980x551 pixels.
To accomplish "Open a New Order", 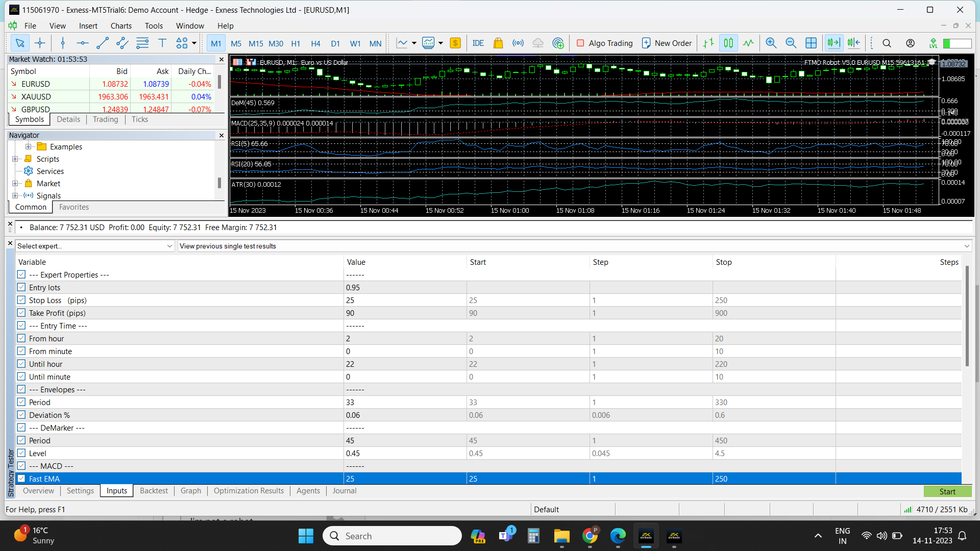I will 667,43.
